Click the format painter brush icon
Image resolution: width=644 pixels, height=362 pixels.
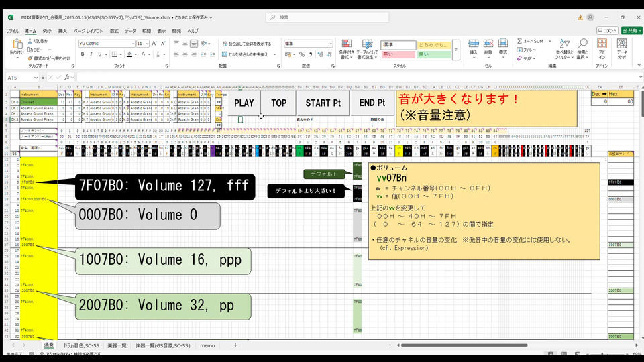[x=32, y=58]
